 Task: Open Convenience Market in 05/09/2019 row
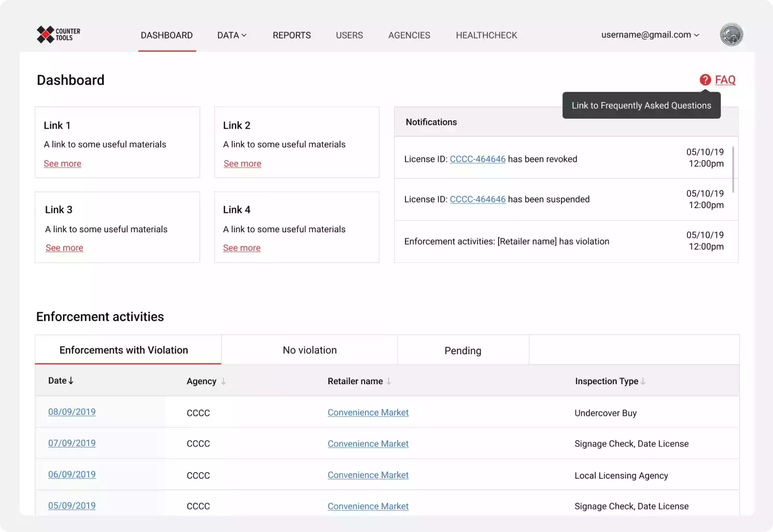(x=368, y=506)
